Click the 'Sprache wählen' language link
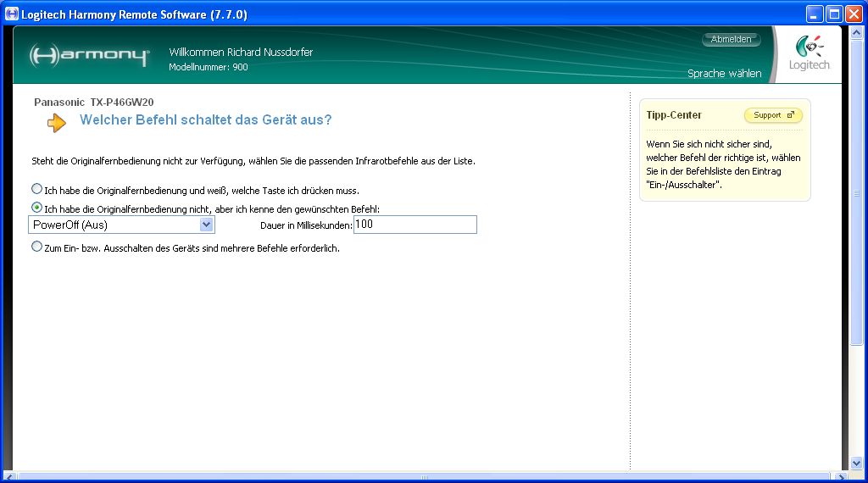 724,74
